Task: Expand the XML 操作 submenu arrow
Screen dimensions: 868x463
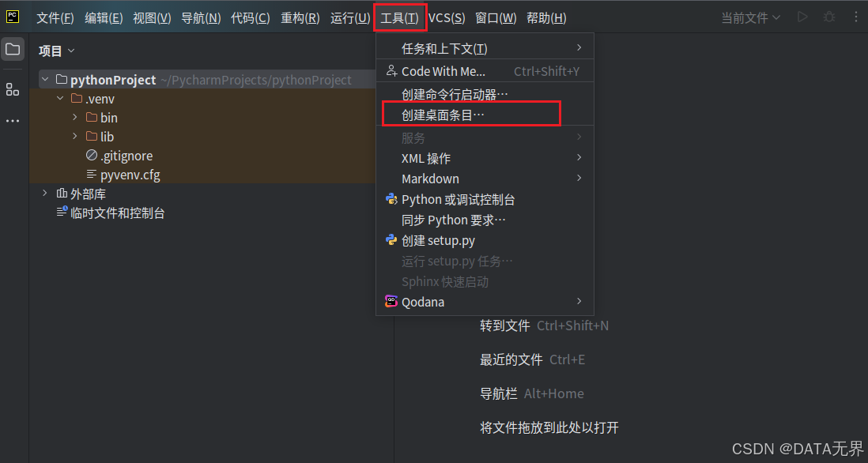Action: pos(579,158)
